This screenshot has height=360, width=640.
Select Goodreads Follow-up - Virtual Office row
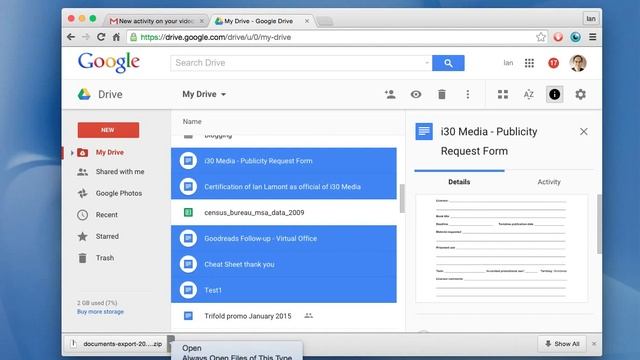[x=284, y=238]
